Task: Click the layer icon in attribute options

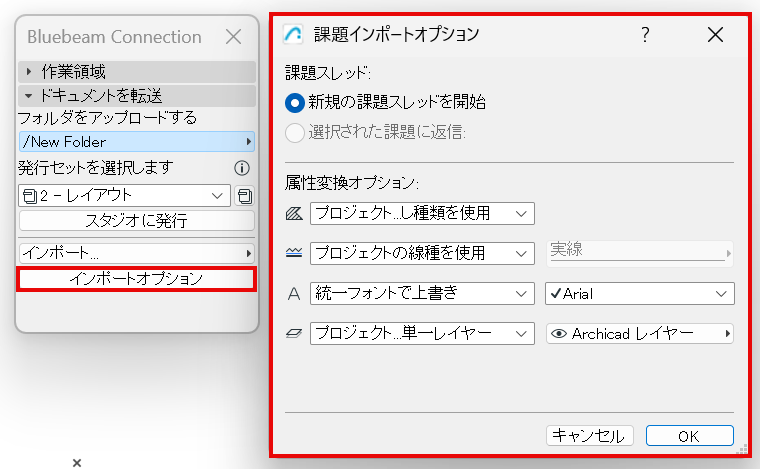Action: coord(294,333)
